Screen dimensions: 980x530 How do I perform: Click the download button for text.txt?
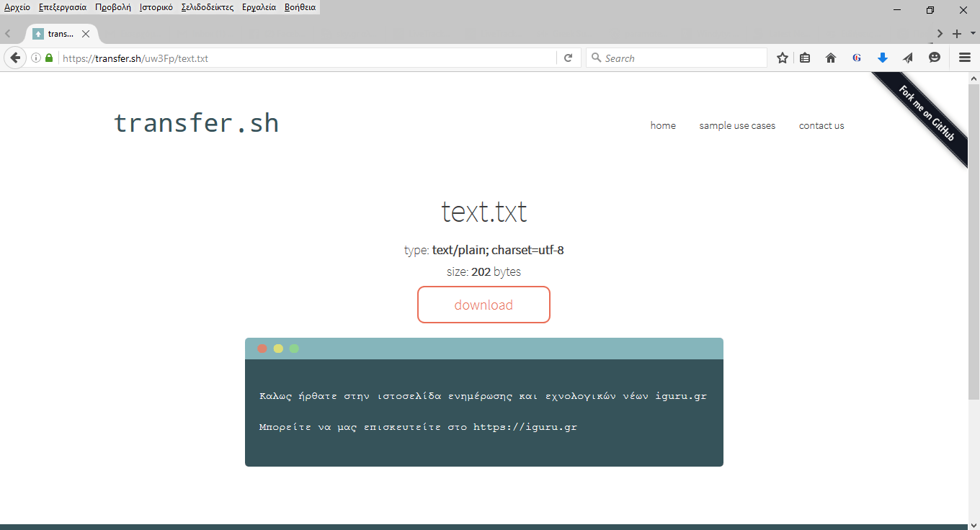pos(484,305)
